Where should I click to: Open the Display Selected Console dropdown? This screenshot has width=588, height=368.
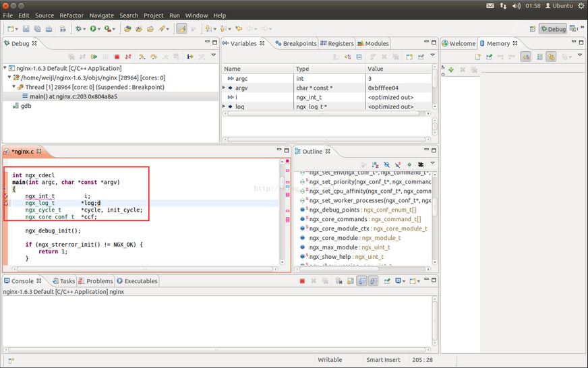[x=404, y=281]
